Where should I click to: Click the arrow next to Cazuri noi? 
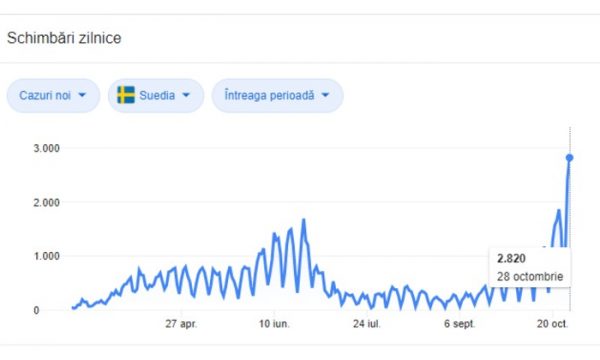pyautogui.click(x=82, y=95)
